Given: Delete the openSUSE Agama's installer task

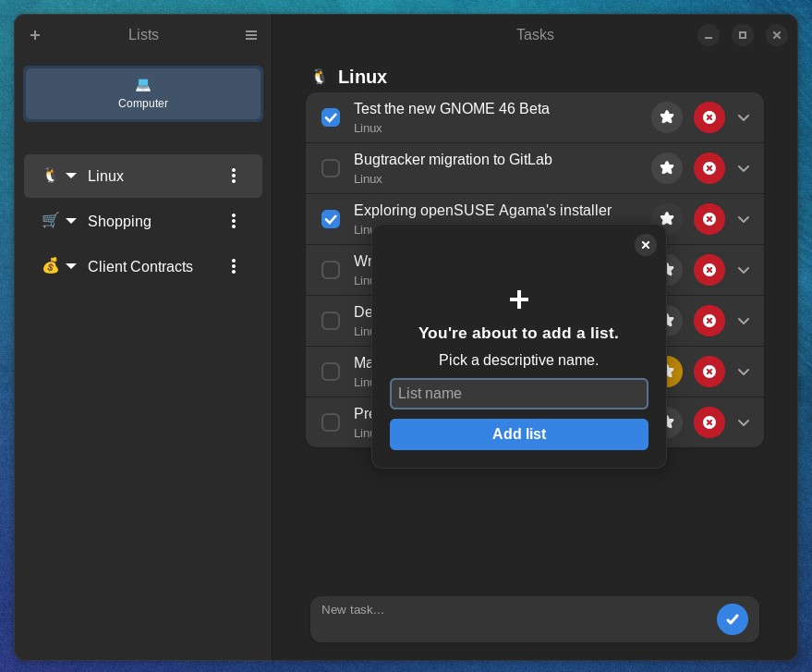Looking at the screenshot, I should coord(709,219).
